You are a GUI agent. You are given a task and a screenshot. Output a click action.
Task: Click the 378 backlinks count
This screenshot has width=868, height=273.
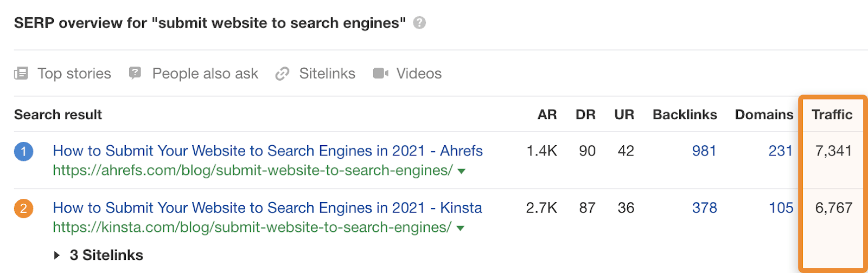click(704, 207)
